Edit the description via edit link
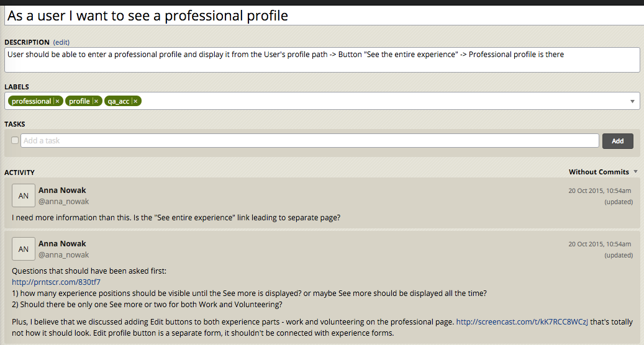Screen dimensions: 644x345 (61, 42)
